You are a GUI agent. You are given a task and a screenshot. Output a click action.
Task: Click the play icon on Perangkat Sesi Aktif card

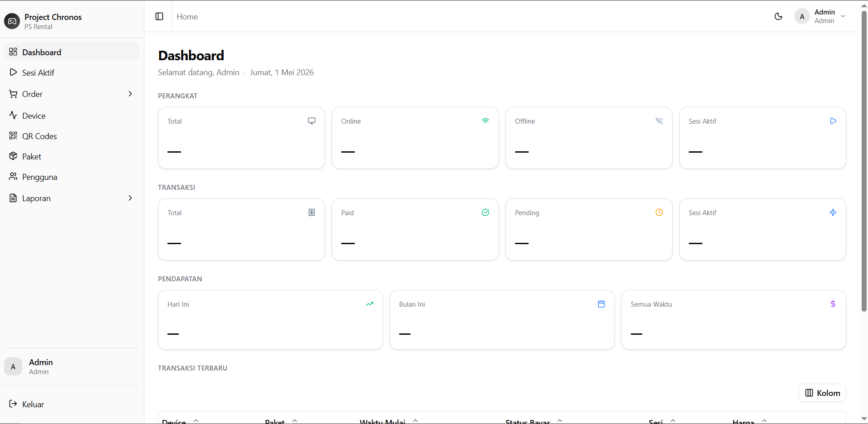coord(833,121)
